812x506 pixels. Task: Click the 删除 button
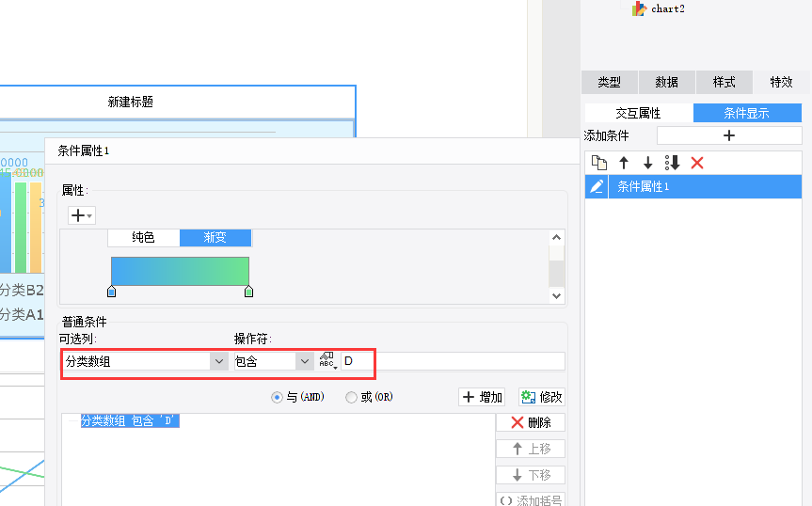[531, 422]
